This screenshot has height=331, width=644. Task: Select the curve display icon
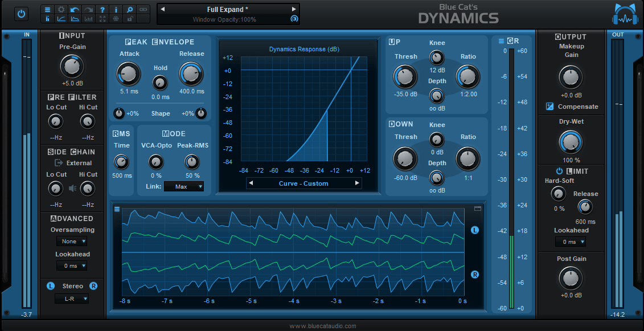pyautogui.click(x=61, y=19)
